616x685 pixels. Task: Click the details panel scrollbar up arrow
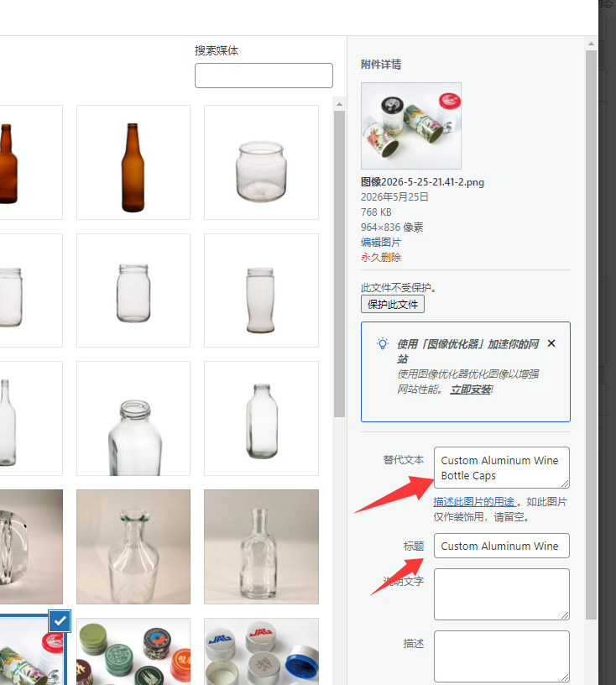591,44
